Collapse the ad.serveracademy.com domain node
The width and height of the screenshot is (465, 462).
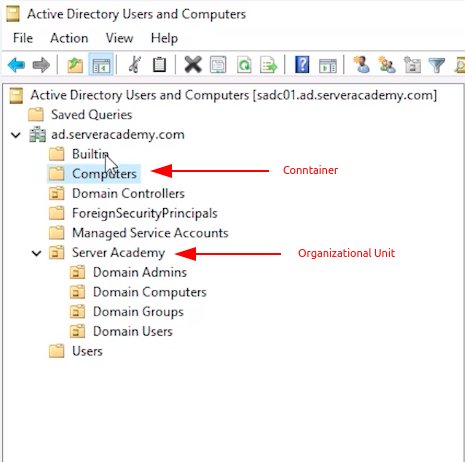click(x=16, y=135)
